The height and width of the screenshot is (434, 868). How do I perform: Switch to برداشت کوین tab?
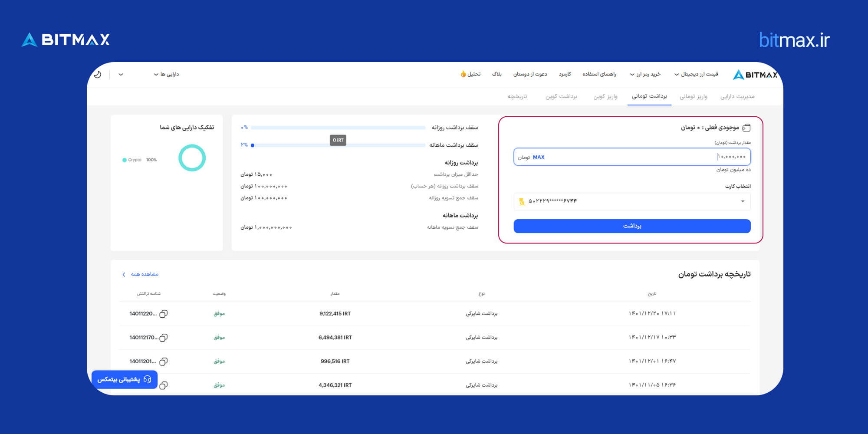[561, 96]
